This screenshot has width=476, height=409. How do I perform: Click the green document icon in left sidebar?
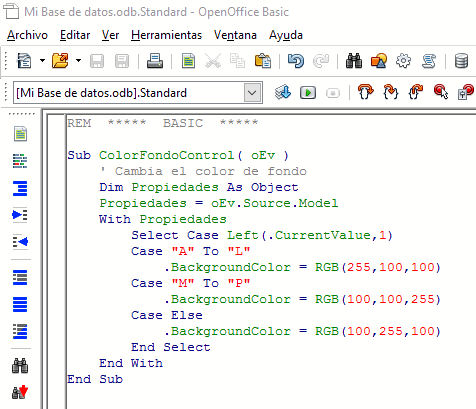click(x=20, y=134)
